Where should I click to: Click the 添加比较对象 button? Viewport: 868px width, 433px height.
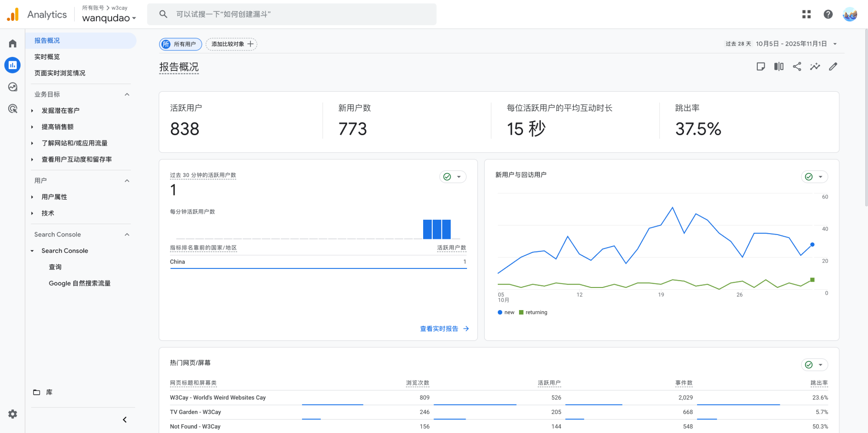point(231,44)
